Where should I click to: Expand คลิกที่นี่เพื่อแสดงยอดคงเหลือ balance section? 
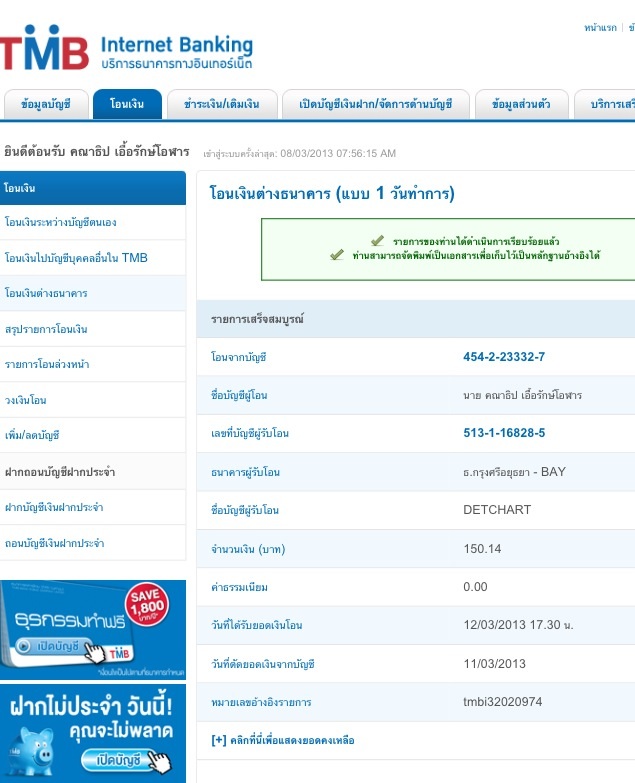[283, 741]
